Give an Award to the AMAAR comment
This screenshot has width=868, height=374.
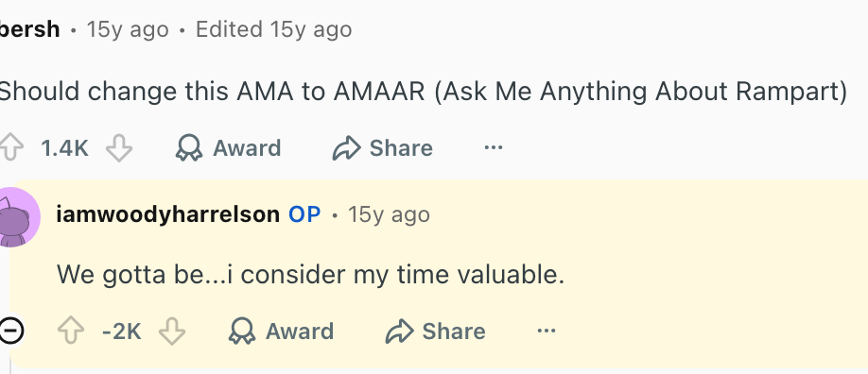pos(228,148)
